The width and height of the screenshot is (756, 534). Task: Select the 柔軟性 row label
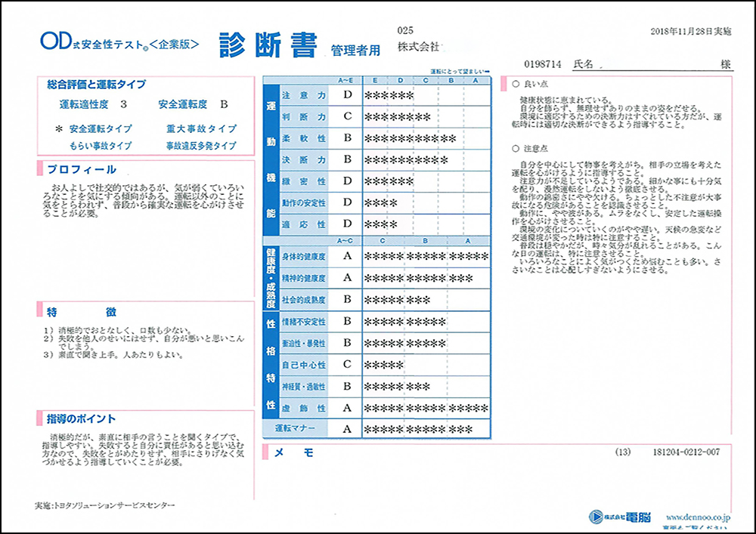pos(304,139)
